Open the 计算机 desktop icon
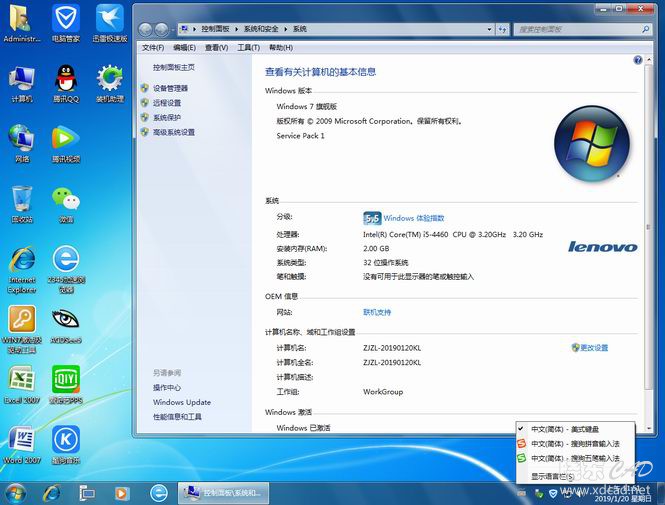The width and height of the screenshot is (665, 505). coord(21,84)
